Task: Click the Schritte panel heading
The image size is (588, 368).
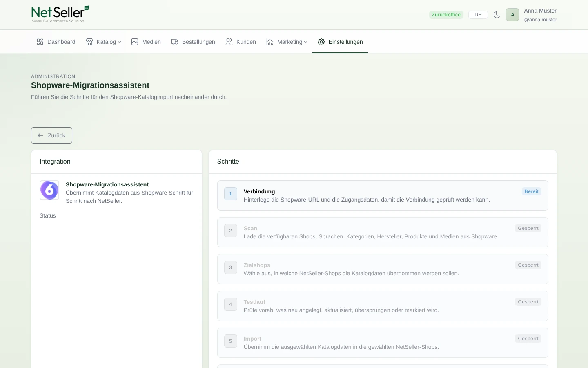Action: click(x=228, y=162)
